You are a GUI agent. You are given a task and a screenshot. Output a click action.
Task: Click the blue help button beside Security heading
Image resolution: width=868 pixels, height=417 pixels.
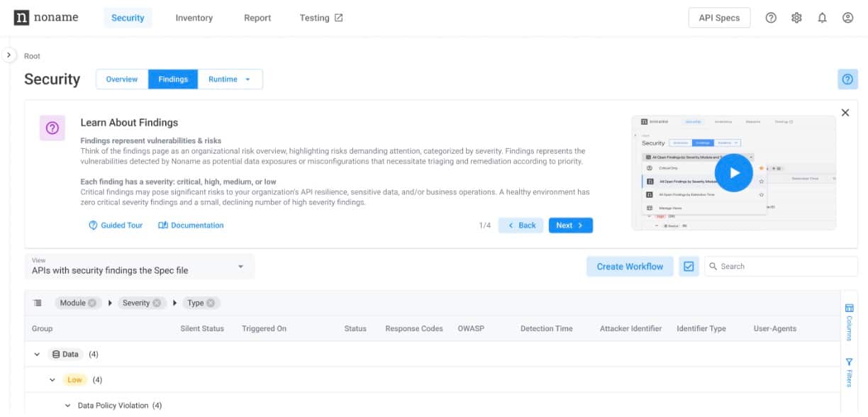pyautogui.click(x=847, y=79)
